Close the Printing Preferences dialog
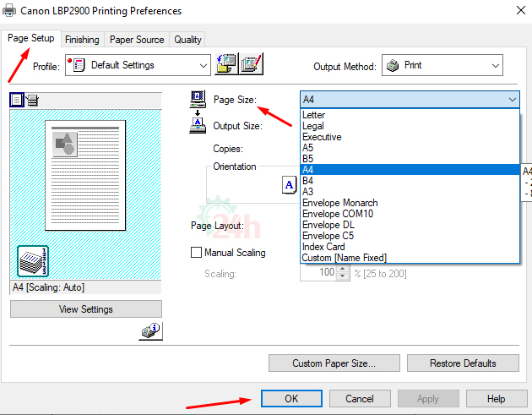This screenshot has height=415, width=532. pyautogui.click(x=521, y=10)
